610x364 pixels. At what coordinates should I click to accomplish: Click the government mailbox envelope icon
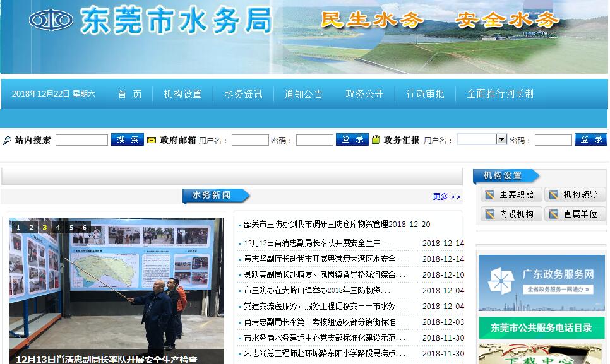tap(152, 140)
